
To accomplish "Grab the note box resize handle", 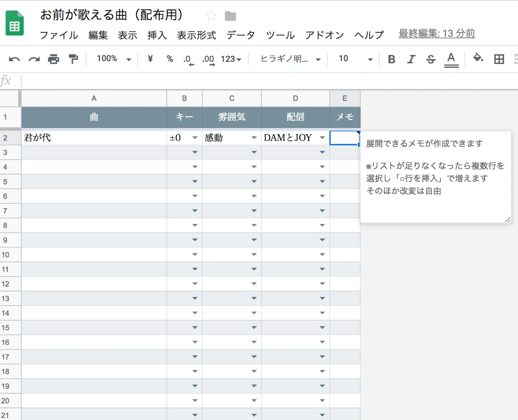I will click(508, 219).
